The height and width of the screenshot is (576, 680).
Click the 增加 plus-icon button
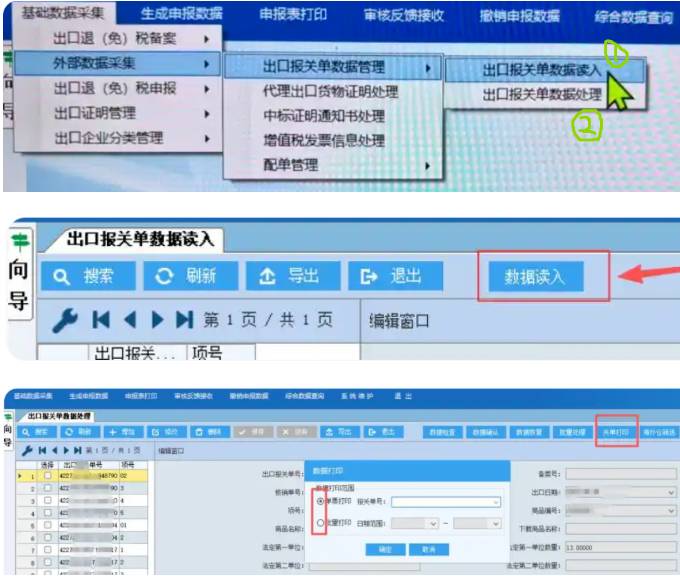tap(123, 432)
